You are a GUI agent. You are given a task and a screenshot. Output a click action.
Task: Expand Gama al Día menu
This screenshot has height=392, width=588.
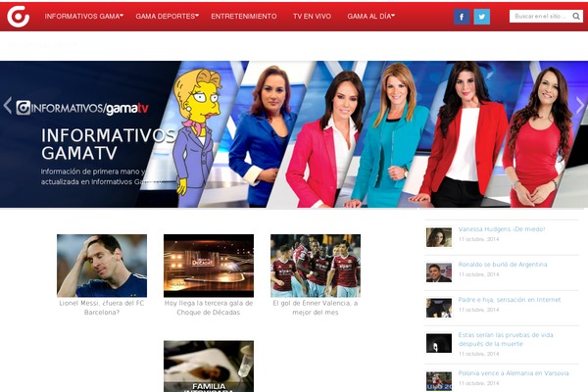coord(370,16)
